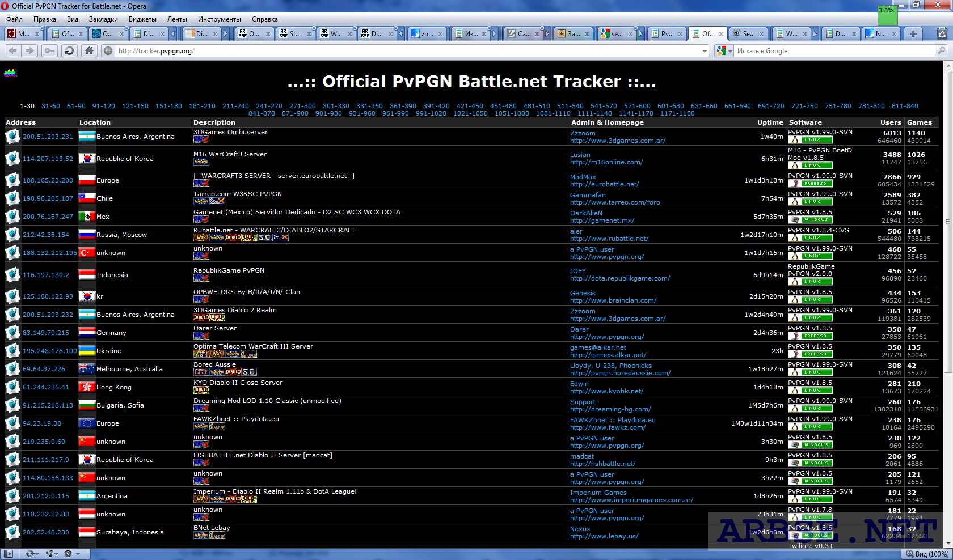This screenshot has width=953, height=560.
Task: Click the Linux badge for 3DGames Ombuserver
Action: point(811,139)
